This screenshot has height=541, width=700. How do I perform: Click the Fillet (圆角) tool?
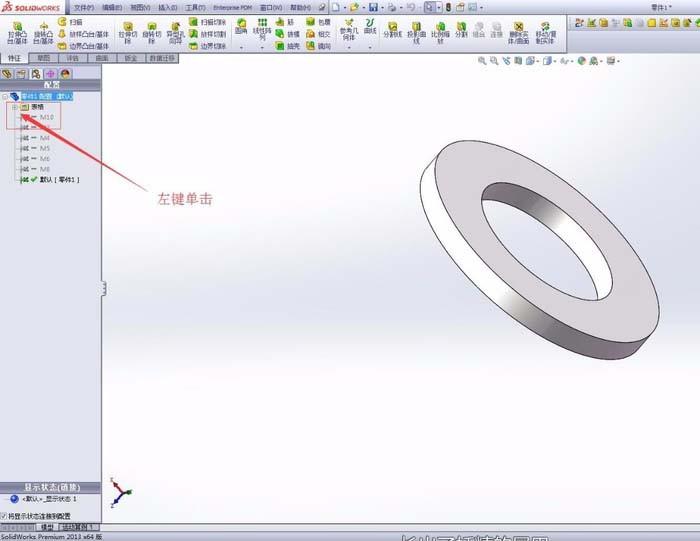coord(241,27)
